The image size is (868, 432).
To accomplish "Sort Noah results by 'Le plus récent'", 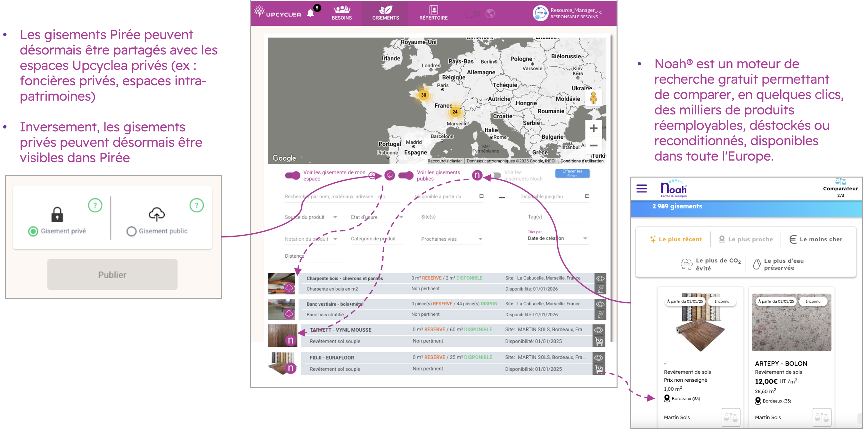I will tap(675, 239).
